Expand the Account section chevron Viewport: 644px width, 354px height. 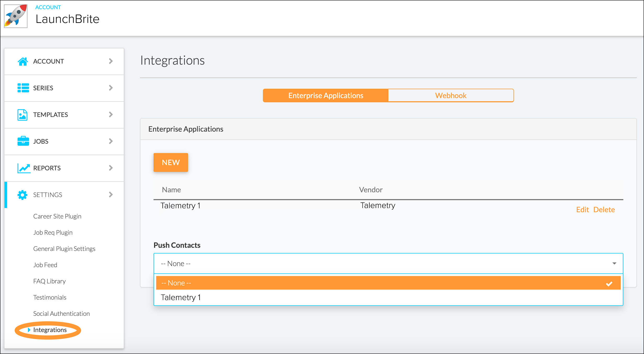[111, 61]
